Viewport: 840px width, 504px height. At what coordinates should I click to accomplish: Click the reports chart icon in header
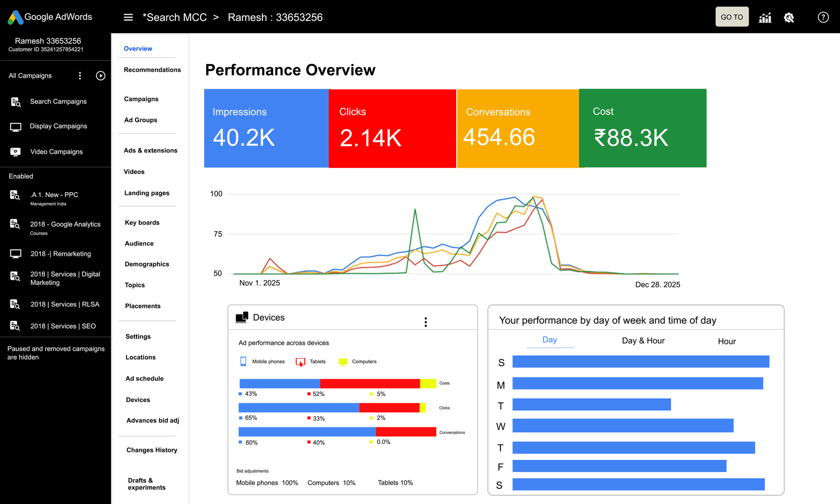point(765,17)
